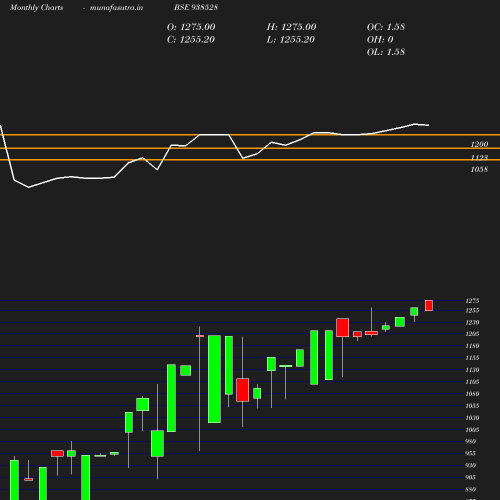Click the latest red candlestick near 1275
500x500 pixels.
[429, 306]
